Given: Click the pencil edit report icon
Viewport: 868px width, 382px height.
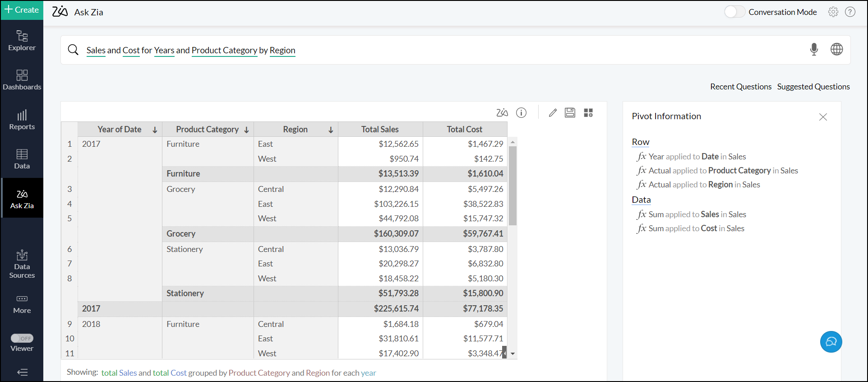Looking at the screenshot, I should [553, 113].
